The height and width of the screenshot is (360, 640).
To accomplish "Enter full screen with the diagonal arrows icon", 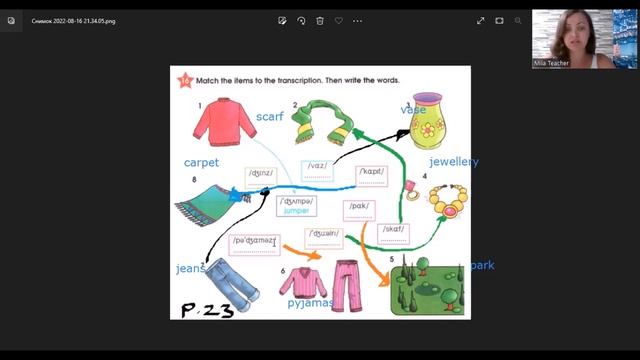I will click(x=480, y=21).
